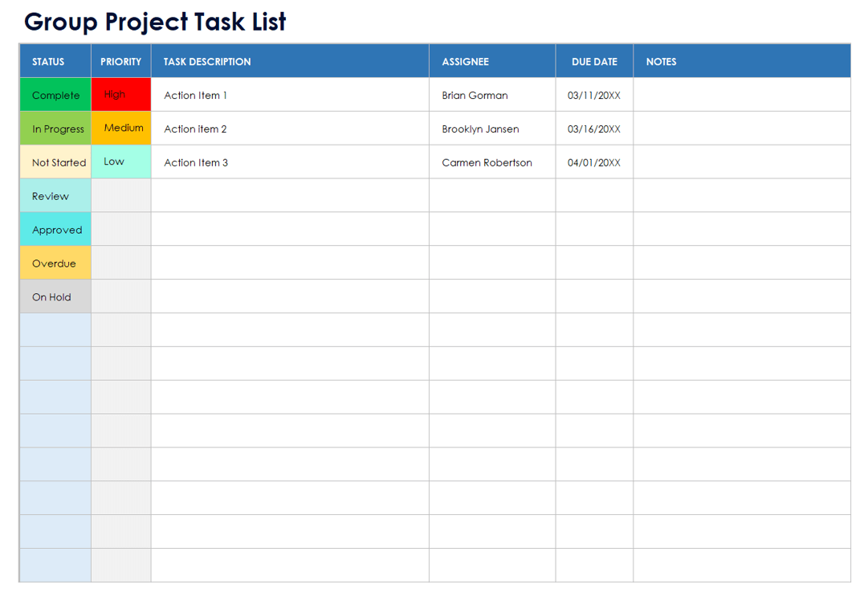Select the Brooklyn Jansen assignee cell
This screenshot has width=868, height=601.
click(x=491, y=129)
